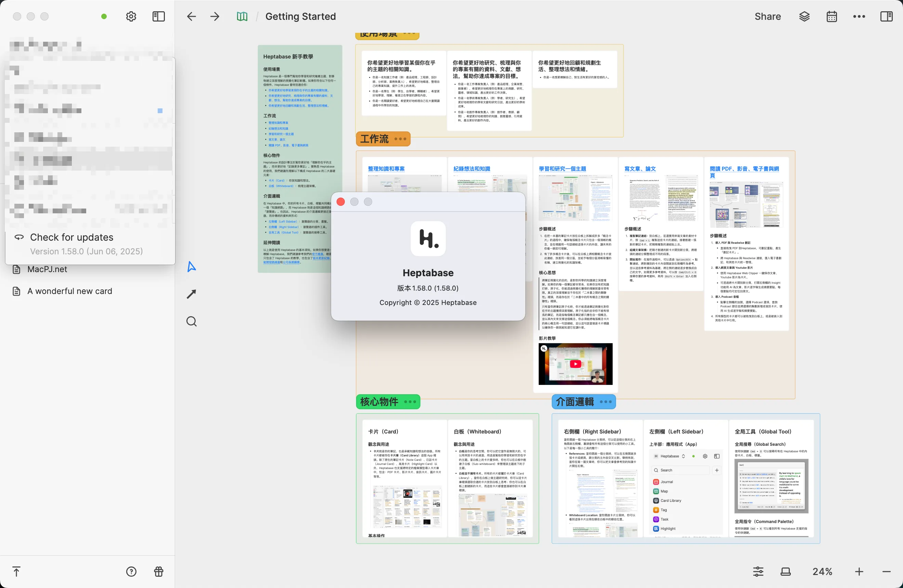
Task: Click the 版本 1.58.0 (1.58.0) text
Action: (428, 288)
